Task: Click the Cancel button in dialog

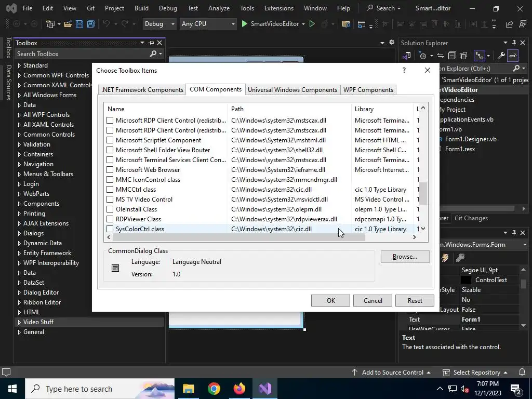Action: [373, 301]
